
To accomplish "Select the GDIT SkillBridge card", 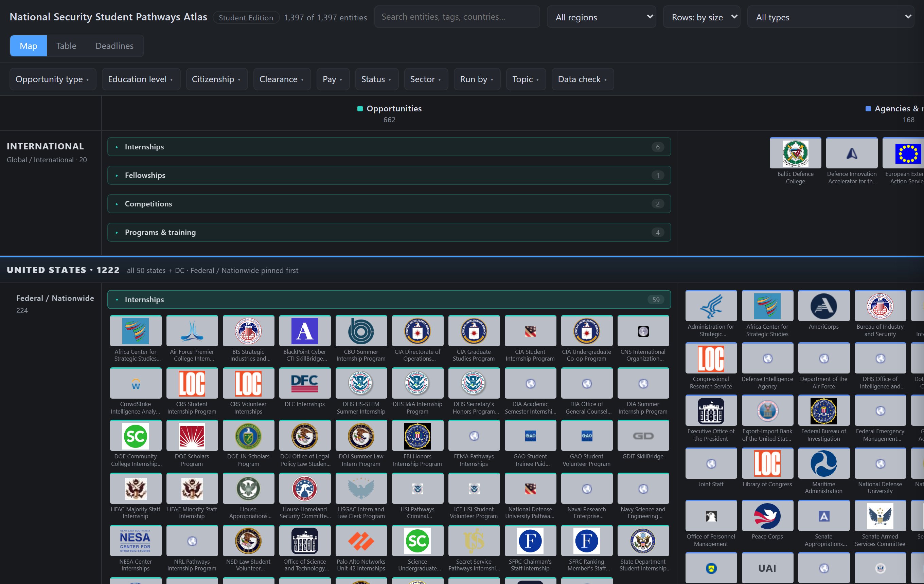I will point(643,440).
